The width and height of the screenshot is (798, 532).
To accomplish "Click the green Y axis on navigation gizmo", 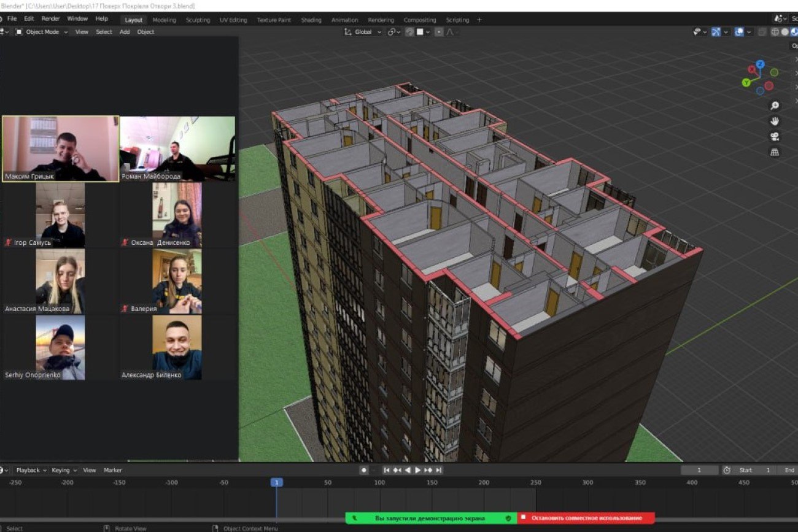I will tap(746, 82).
